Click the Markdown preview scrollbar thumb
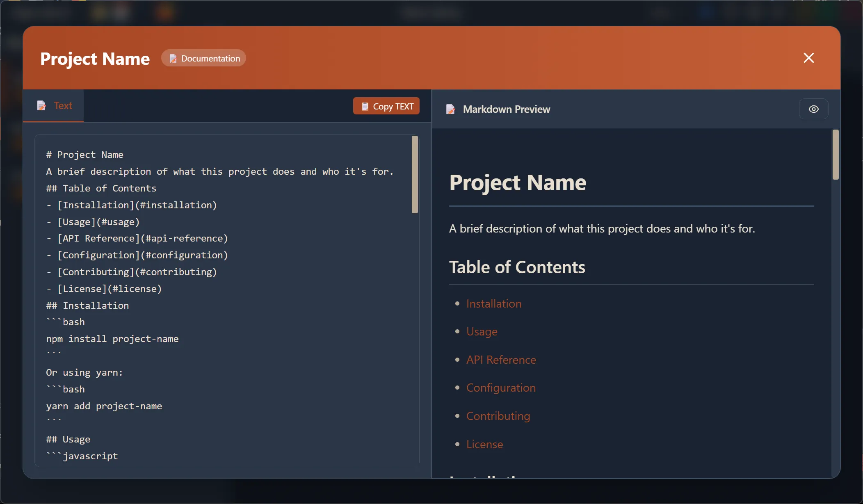The width and height of the screenshot is (863, 504). 836,155
